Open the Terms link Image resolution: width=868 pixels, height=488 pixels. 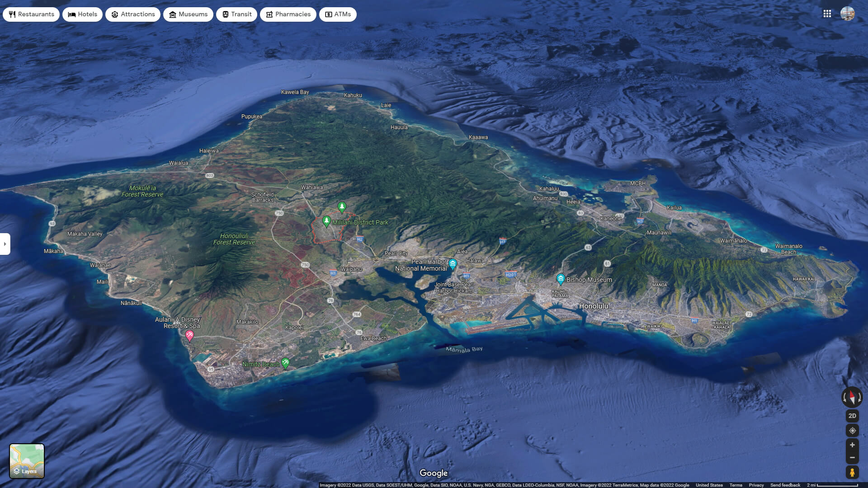tap(736, 485)
